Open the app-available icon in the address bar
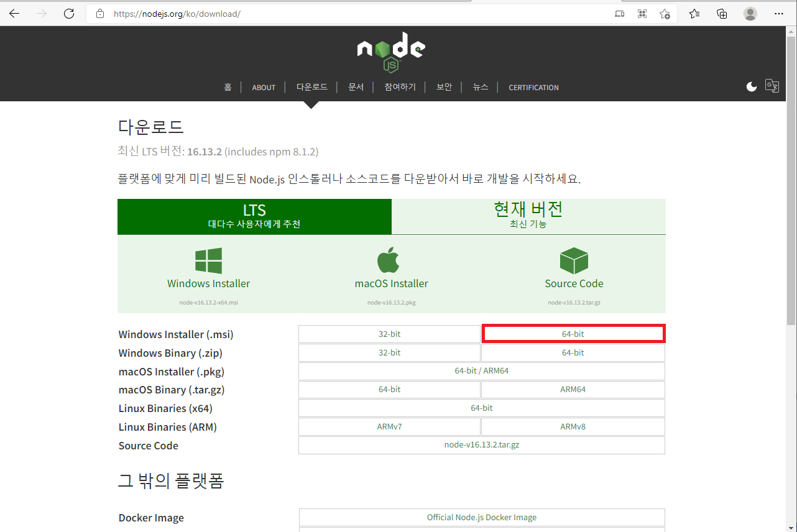Screen dimensions: 797x532 coord(620,14)
